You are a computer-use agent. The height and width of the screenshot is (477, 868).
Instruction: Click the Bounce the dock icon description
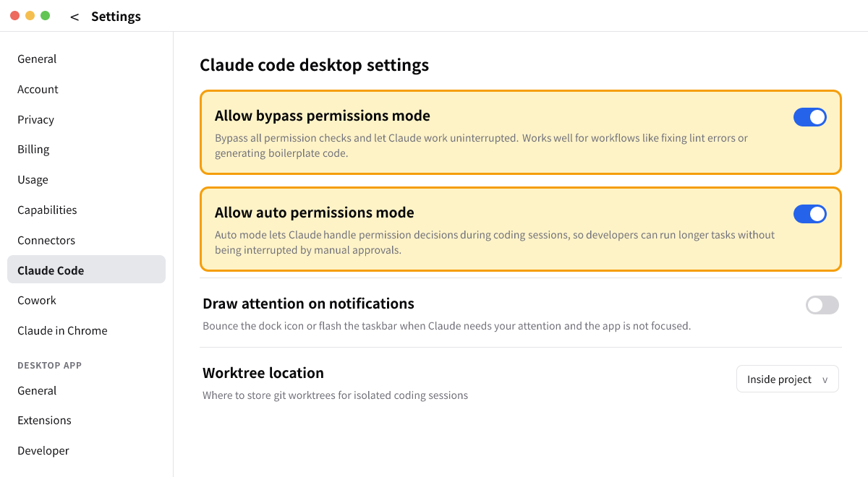point(446,326)
